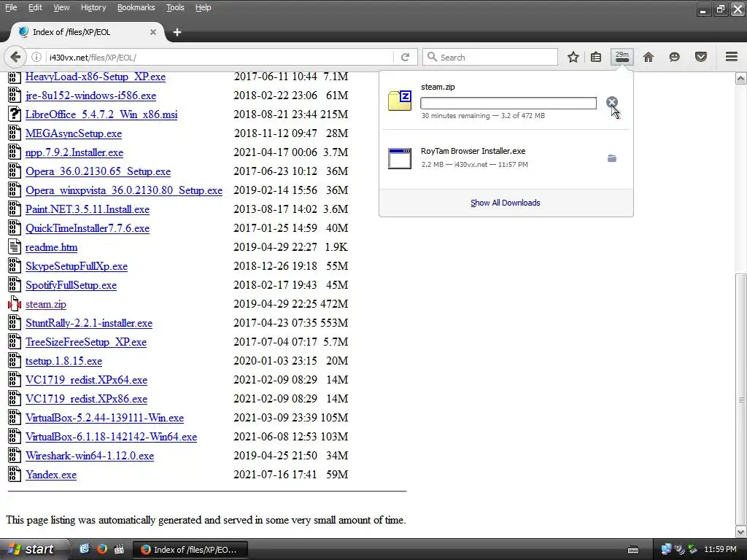This screenshot has height=560, width=747.
Task: Reload the page with the refresh icon
Action: 406,57
